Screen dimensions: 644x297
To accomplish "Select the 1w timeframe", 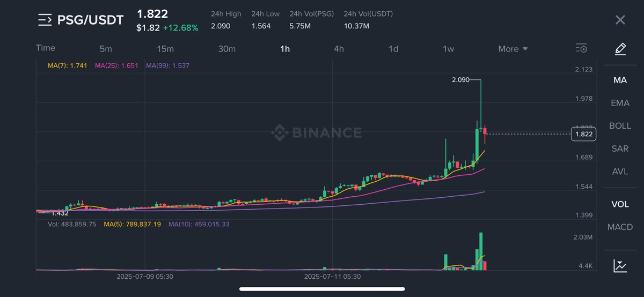I will (448, 49).
